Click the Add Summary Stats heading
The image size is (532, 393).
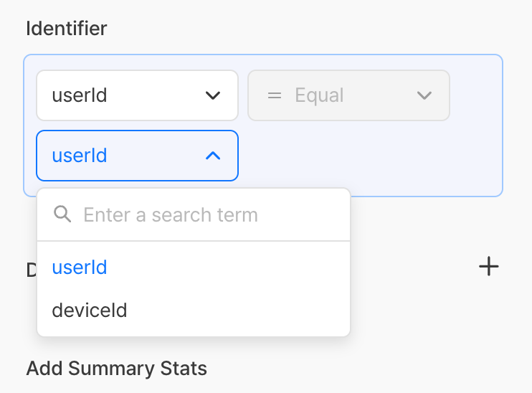pyautogui.click(x=117, y=369)
